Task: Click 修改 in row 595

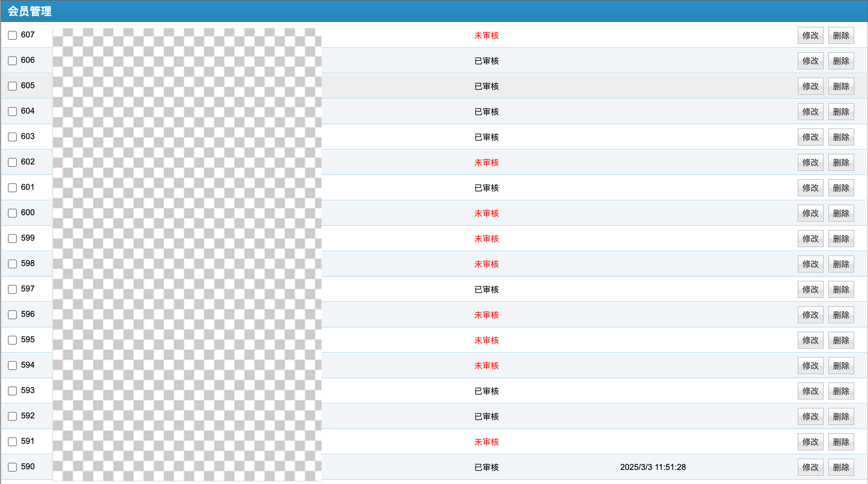Action: click(810, 340)
